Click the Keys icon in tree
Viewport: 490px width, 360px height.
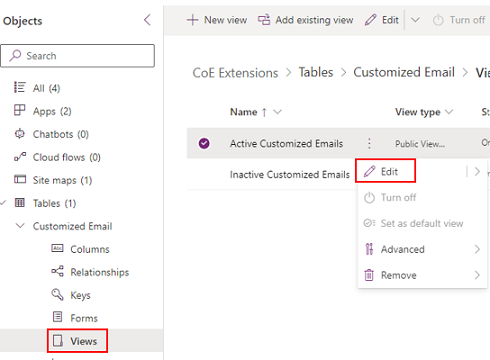click(57, 294)
